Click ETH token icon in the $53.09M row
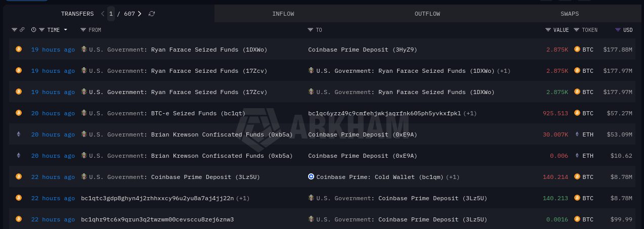 (x=577, y=134)
